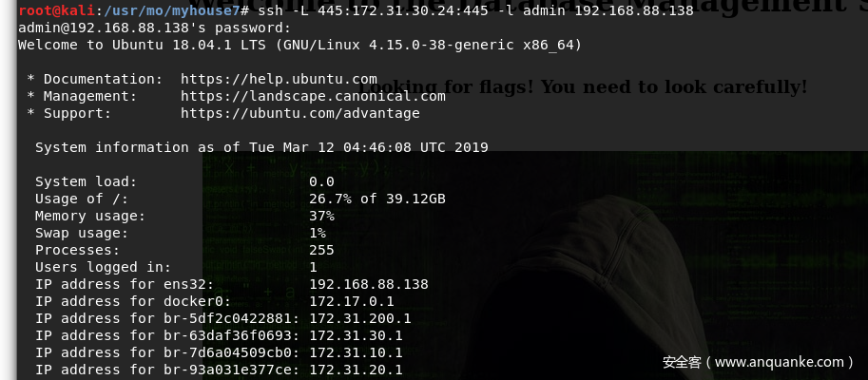Click the 26.7% of 39.12GB usage value
The width and height of the screenshot is (868, 380).
click(377, 199)
